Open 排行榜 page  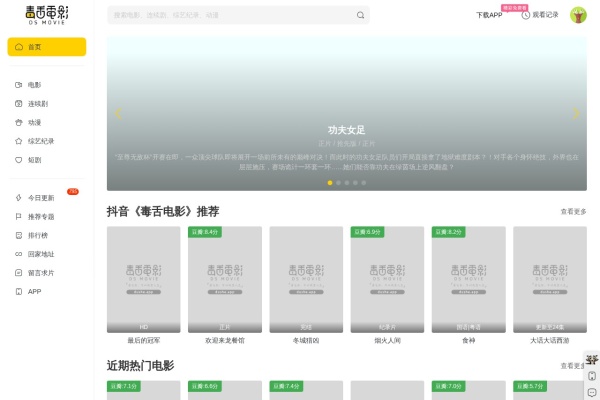(x=38, y=235)
